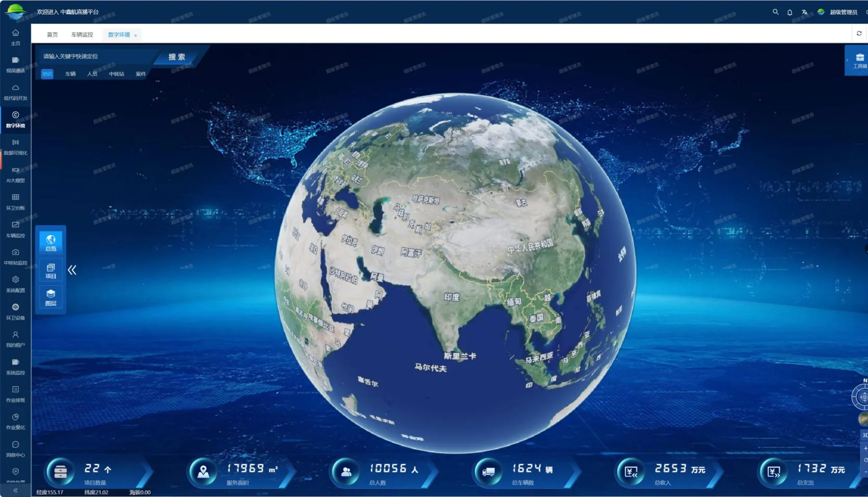Click the notification bell icon
This screenshot has height=497, width=868.
[x=790, y=12]
